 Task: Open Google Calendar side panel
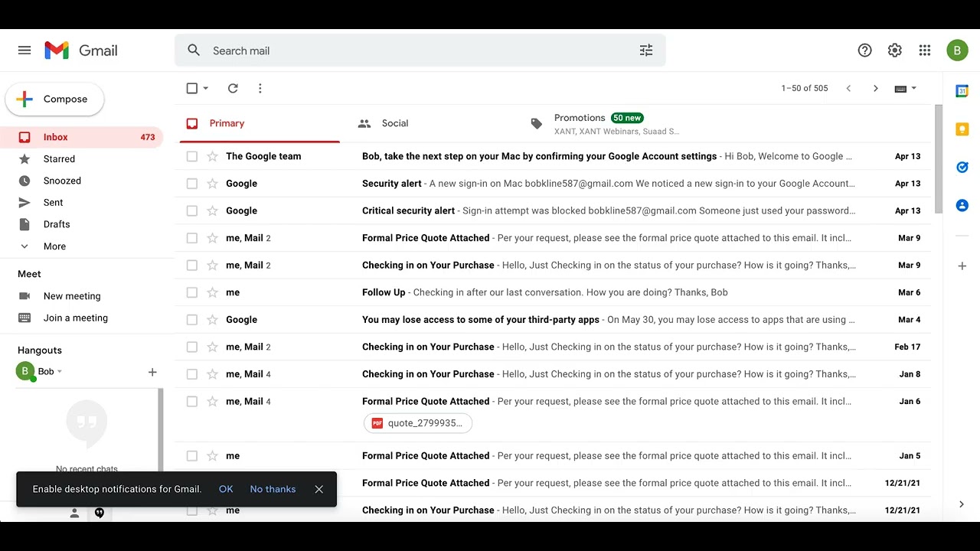pyautogui.click(x=962, y=91)
